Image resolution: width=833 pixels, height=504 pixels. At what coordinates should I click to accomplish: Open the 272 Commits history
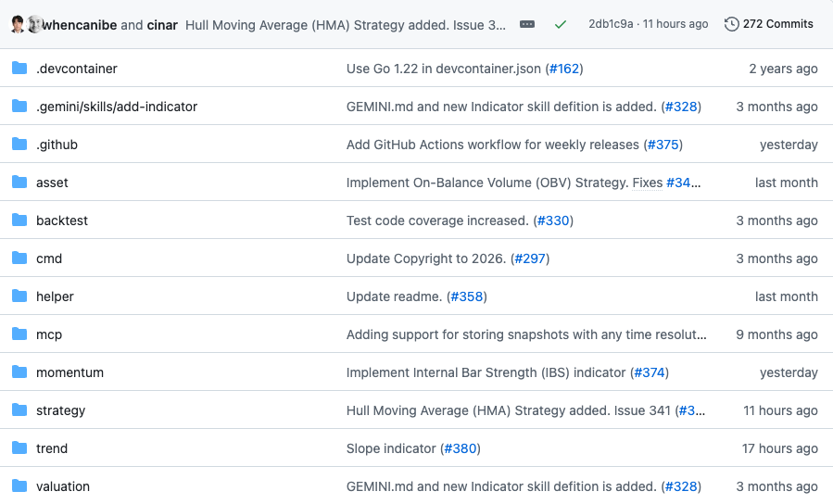coord(769,24)
